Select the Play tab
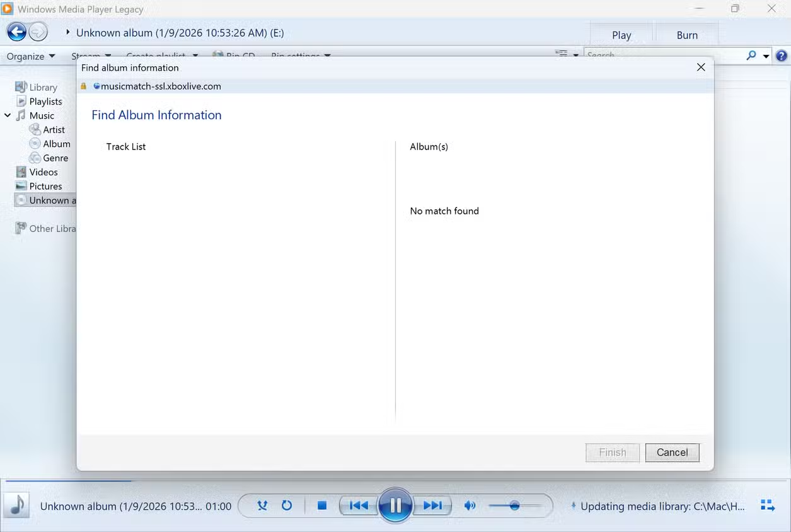Screen dimensions: 791x532 [x=621, y=35]
